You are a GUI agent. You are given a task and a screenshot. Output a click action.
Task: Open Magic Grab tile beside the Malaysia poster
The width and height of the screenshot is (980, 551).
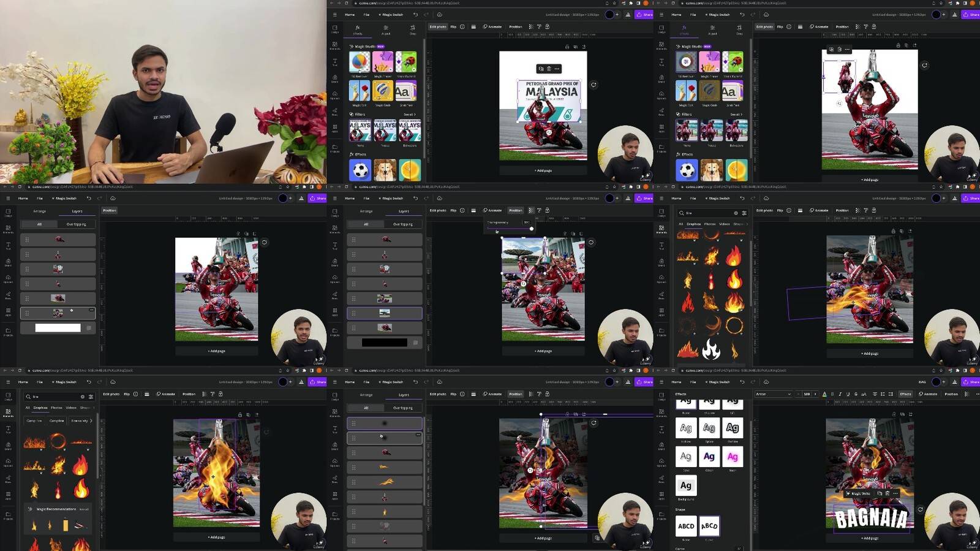[383, 91]
